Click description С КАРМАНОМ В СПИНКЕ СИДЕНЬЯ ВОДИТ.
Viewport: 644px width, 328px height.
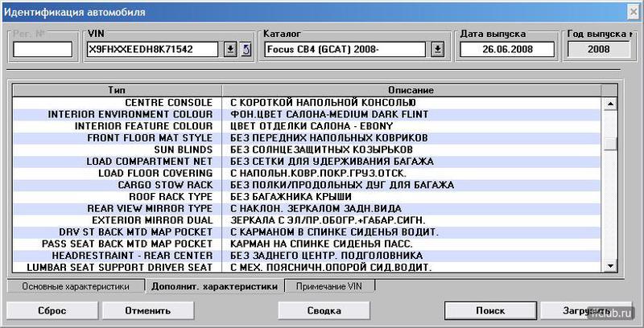click(334, 232)
